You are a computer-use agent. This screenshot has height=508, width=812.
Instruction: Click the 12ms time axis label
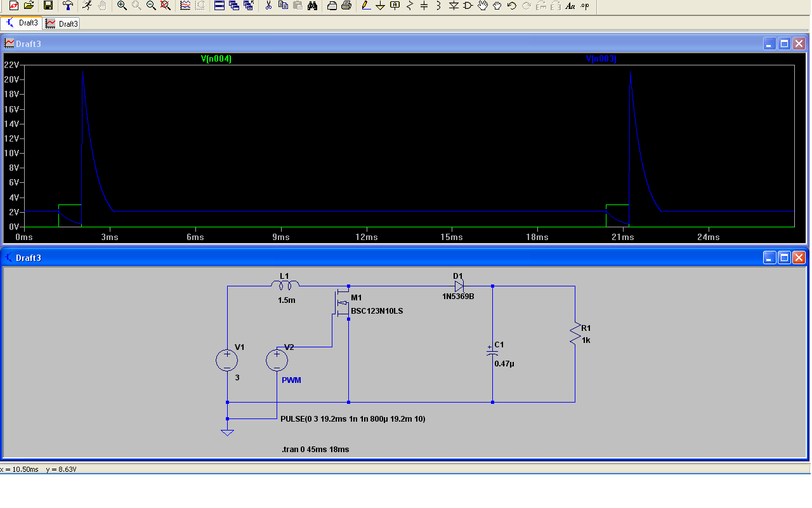point(367,237)
